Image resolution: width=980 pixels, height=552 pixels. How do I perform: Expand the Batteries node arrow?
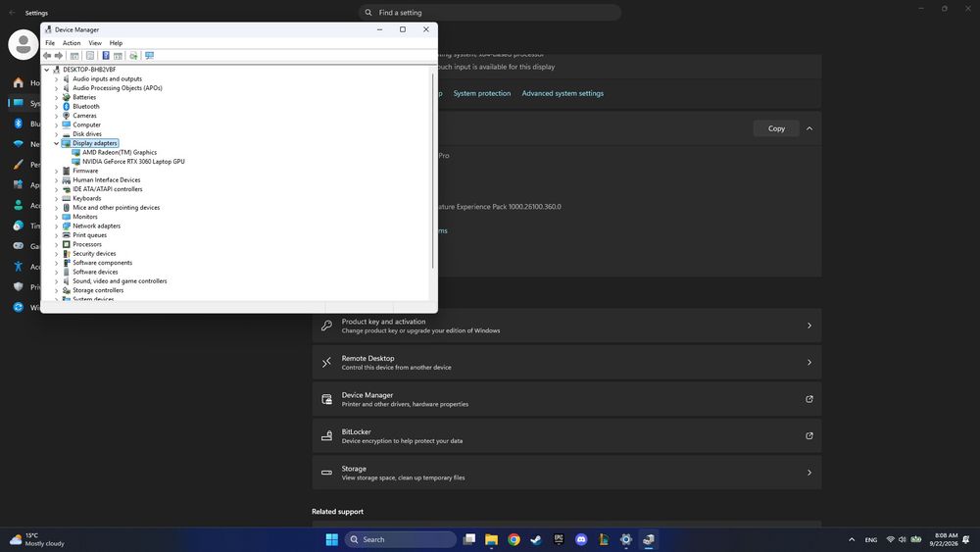[56, 97]
